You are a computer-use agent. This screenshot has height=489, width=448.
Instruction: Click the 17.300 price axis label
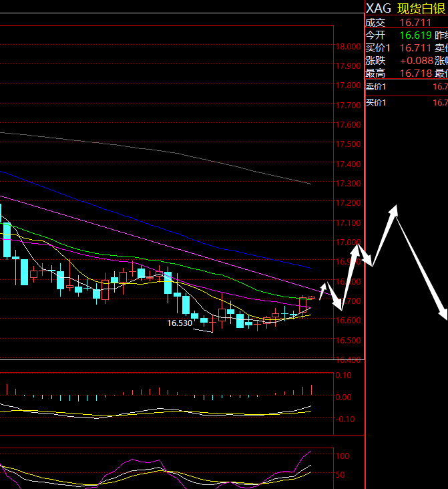349,183
